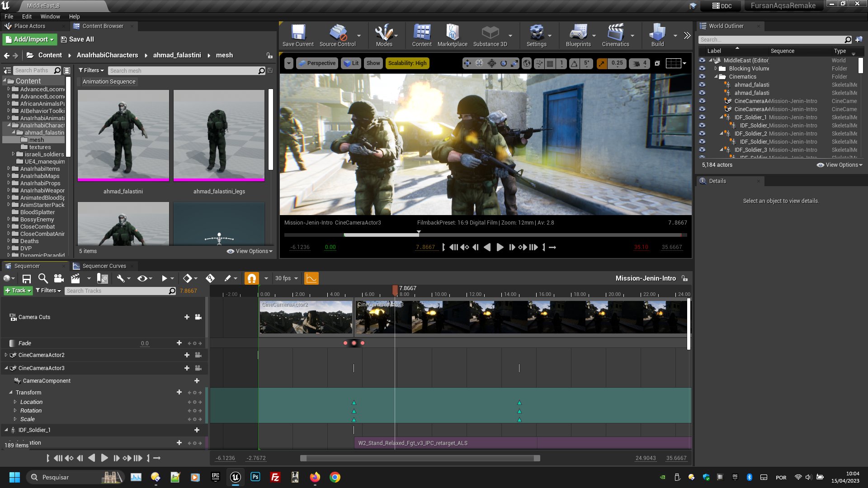The width and height of the screenshot is (868, 488).
Task: Click viewport play button
Action: pyautogui.click(x=500, y=247)
